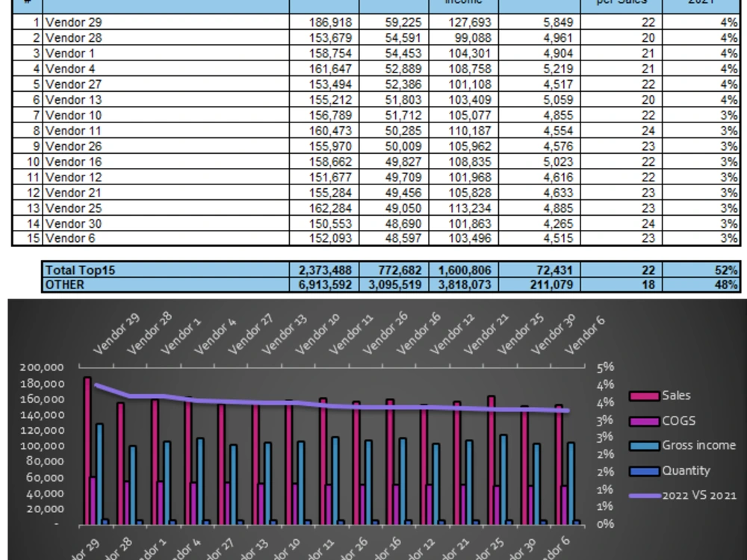
Task: Click the tall pink Sales bar for Vendor 29
Action: pos(87,450)
